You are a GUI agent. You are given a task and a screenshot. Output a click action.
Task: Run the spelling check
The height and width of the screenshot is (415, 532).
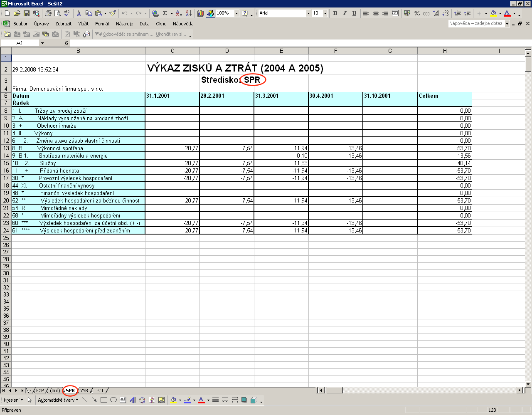pyautogui.click(x=67, y=13)
